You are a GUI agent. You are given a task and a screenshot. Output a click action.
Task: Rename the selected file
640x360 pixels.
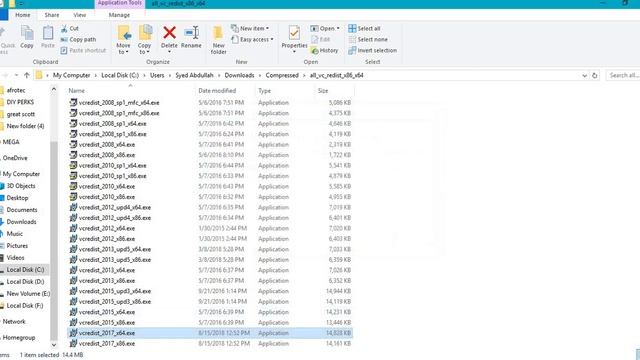pos(191,37)
